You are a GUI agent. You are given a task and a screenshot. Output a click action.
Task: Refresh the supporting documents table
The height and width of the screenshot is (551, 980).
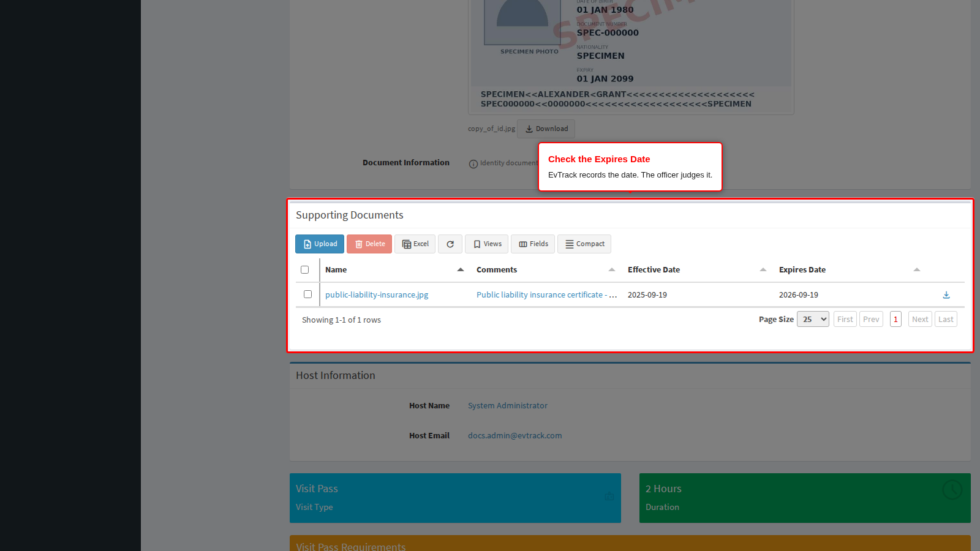tap(450, 244)
